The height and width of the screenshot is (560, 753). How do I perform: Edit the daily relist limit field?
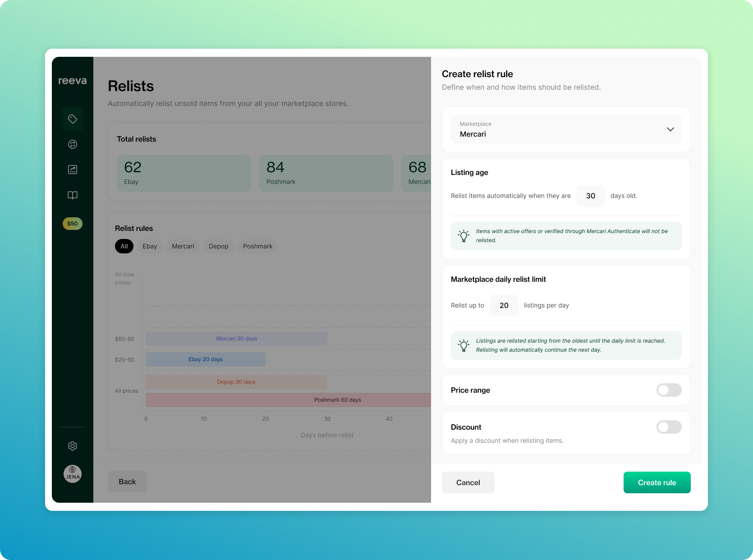coord(504,305)
